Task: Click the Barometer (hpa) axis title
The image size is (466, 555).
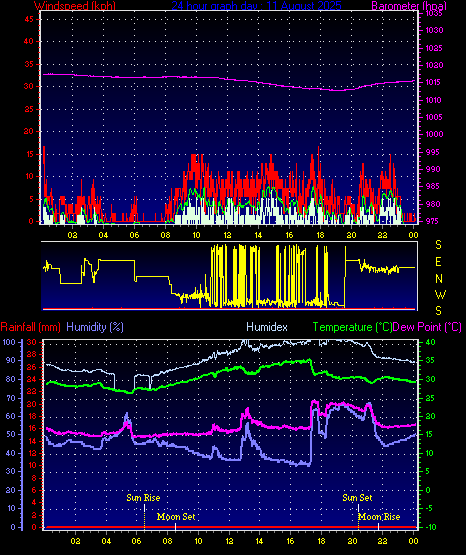Action: 409,6
